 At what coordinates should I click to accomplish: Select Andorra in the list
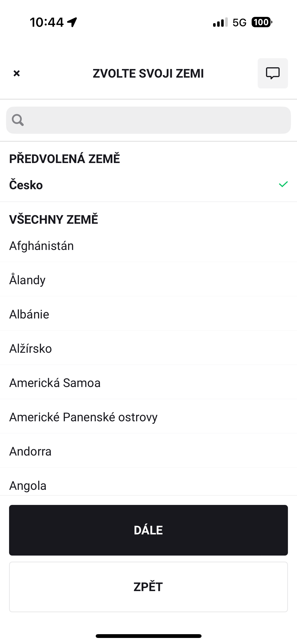[30, 451]
